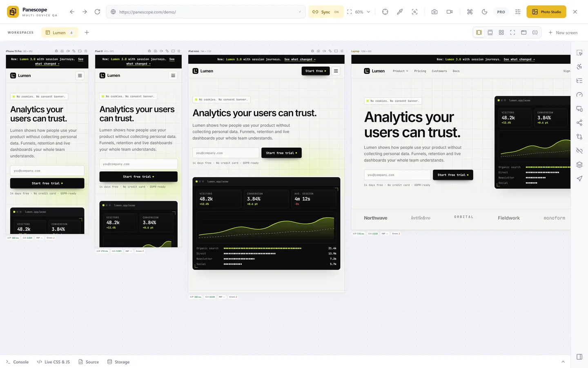The image size is (588, 368).
Task: Open the layers stack icon in right sidebar
Action: click(x=579, y=164)
